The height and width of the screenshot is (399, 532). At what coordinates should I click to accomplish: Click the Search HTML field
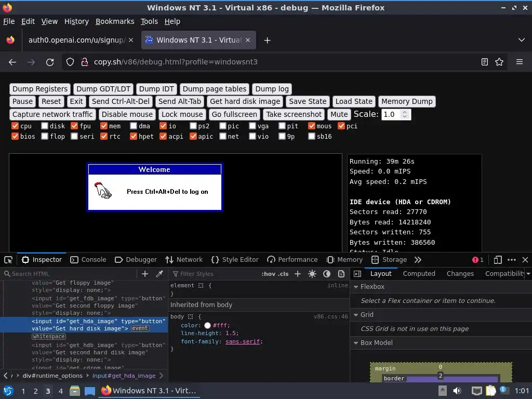click(x=70, y=274)
